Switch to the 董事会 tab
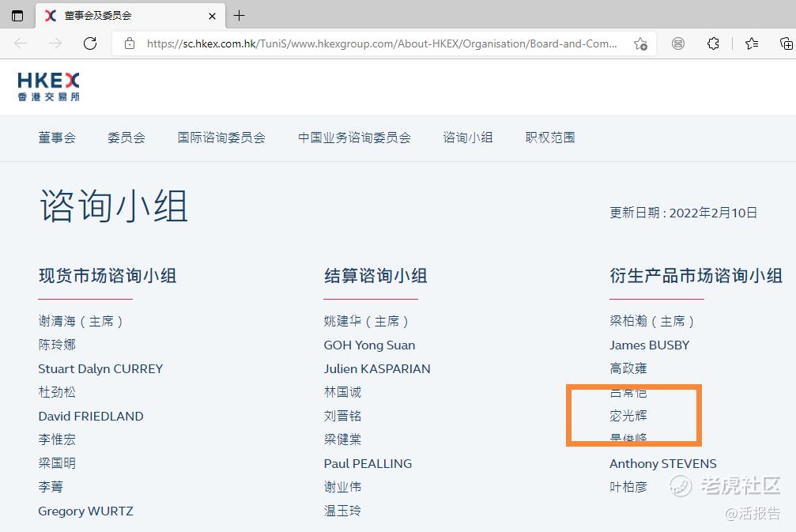 coord(57,138)
